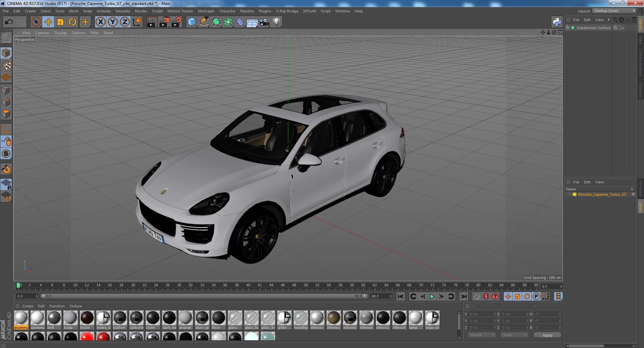
Task: Play the animation forward
Action: tap(432, 296)
